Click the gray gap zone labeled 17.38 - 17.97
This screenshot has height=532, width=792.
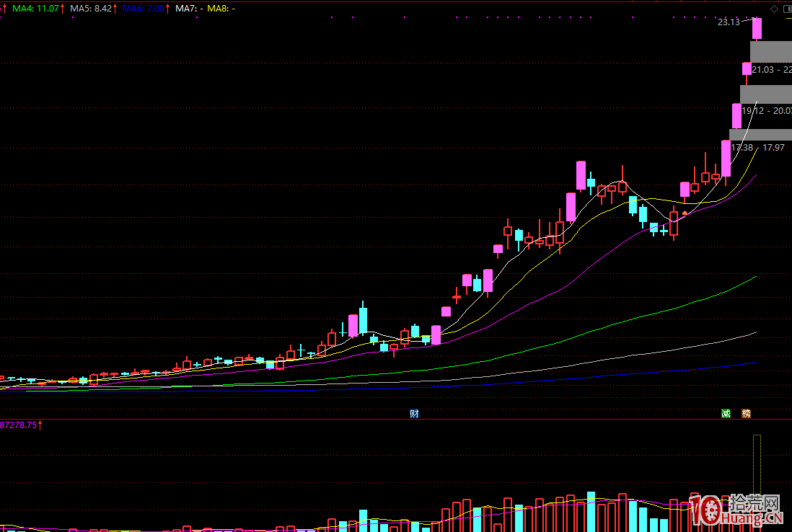(x=759, y=134)
